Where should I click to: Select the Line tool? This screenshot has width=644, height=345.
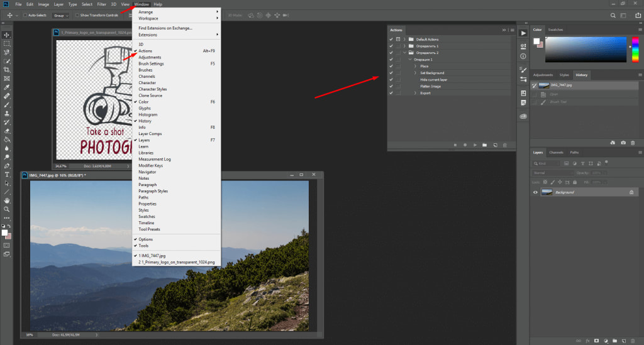click(6, 192)
